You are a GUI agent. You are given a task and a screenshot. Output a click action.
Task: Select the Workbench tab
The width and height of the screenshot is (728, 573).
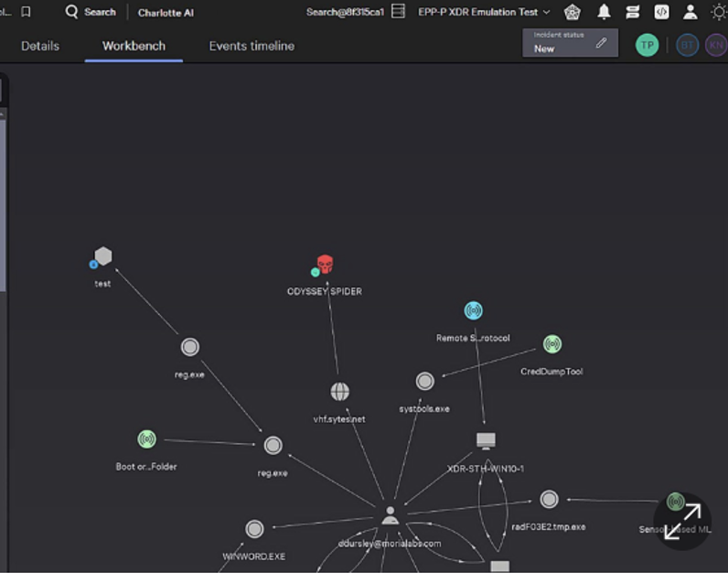134,46
